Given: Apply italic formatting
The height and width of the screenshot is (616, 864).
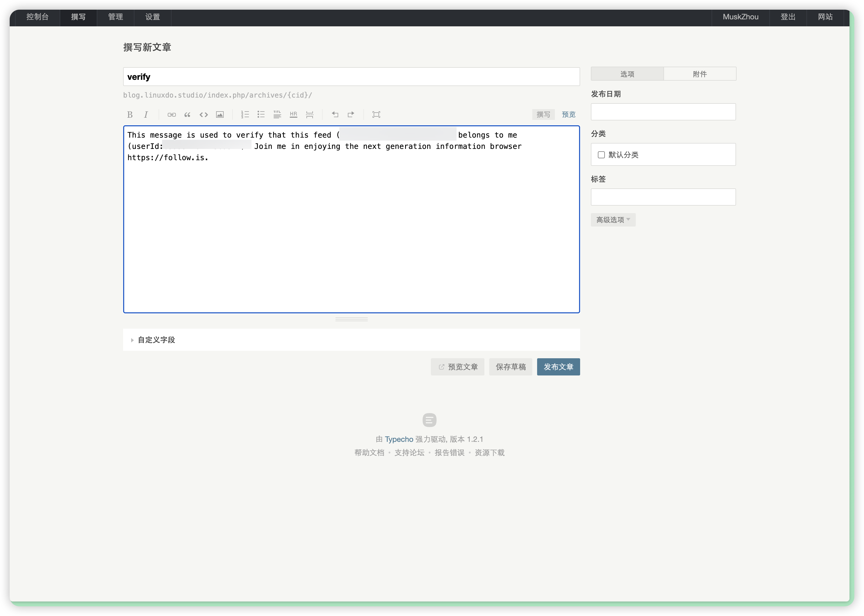Looking at the screenshot, I should point(146,114).
